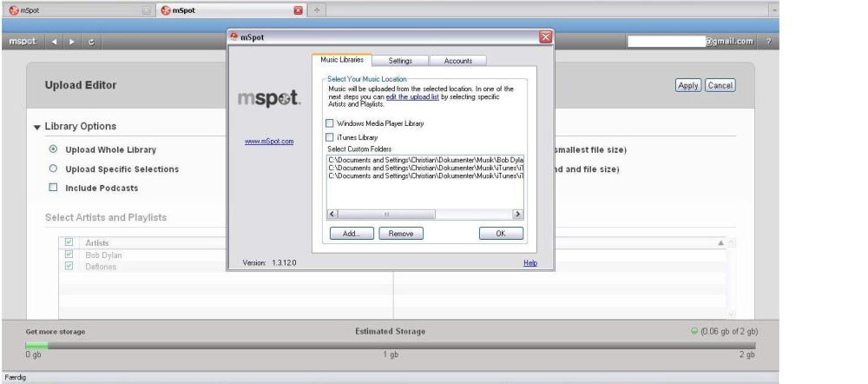Screen dimensions: 868x384
Task: Switch to the Settings tab
Action: (400, 61)
